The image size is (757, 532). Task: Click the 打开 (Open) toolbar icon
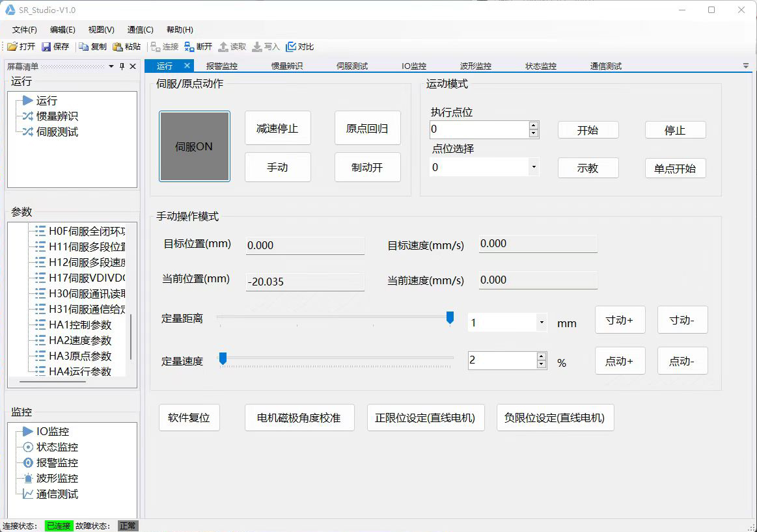tap(12, 47)
